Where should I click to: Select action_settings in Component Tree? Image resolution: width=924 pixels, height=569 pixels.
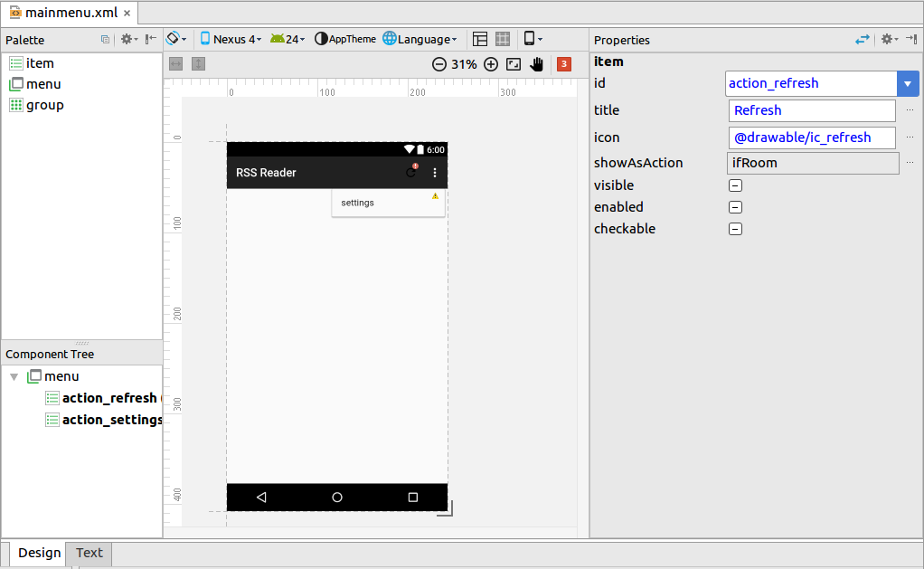click(x=104, y=420)
